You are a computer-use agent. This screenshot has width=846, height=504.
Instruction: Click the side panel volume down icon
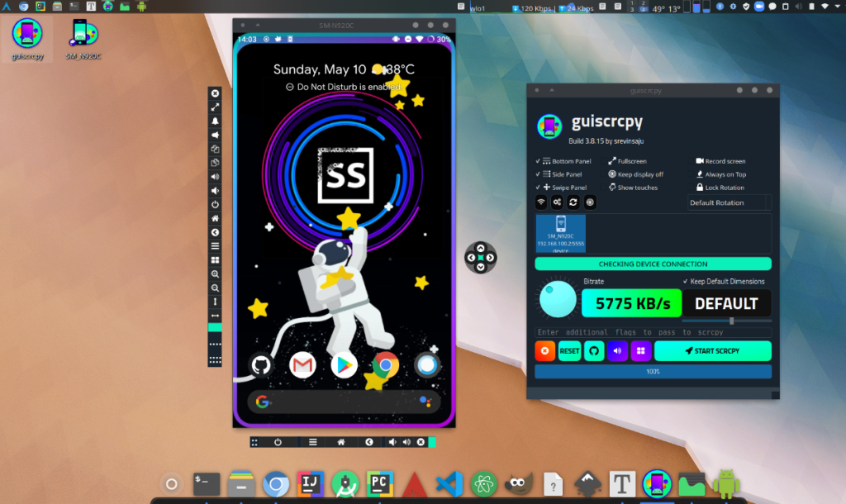click(215, 191)
